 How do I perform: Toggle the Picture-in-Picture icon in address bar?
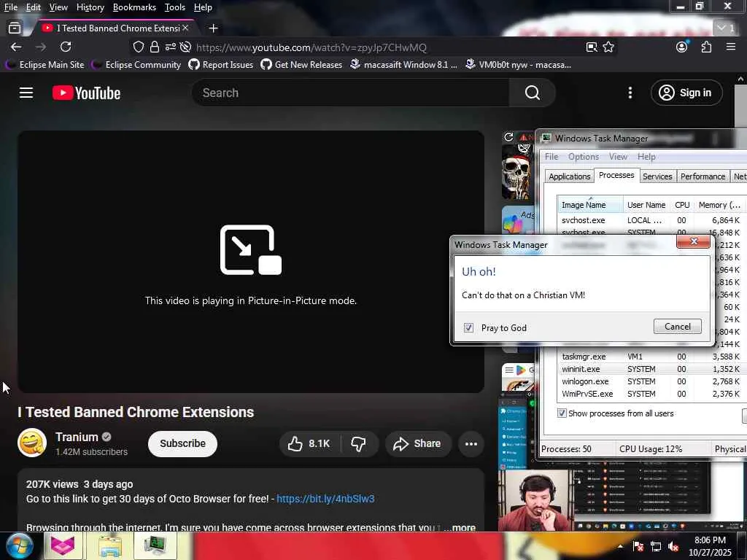pos(591,47)
